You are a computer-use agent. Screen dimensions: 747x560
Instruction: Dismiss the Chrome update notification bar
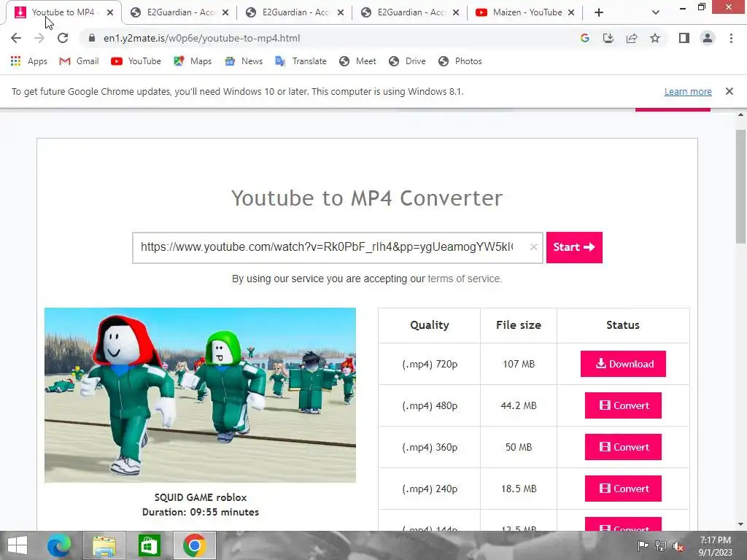point(729,91)
